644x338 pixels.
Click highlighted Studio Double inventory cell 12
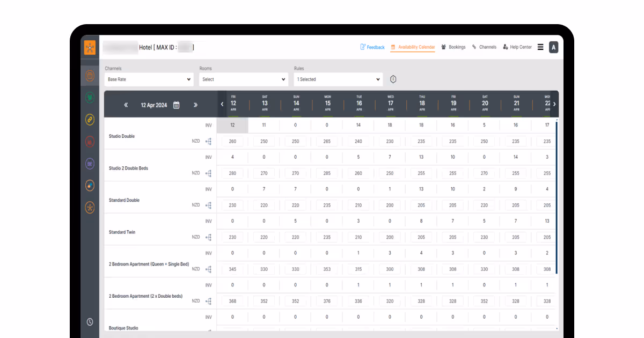click(x=232, y=125)
